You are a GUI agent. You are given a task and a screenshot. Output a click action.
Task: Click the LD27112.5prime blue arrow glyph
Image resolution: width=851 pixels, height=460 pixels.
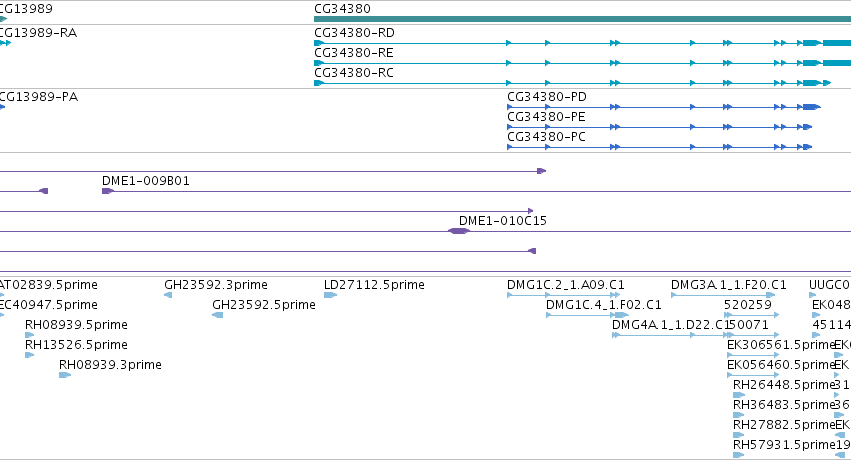point(331,295)
